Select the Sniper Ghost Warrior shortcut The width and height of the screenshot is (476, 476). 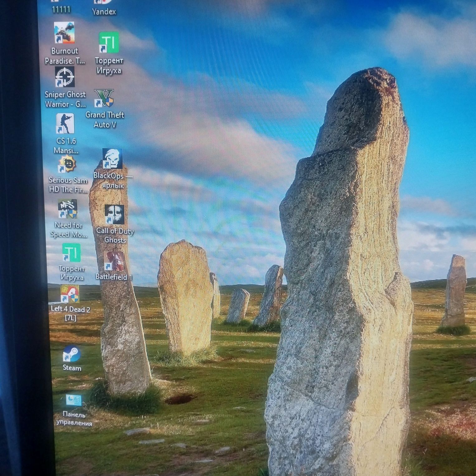64,77
